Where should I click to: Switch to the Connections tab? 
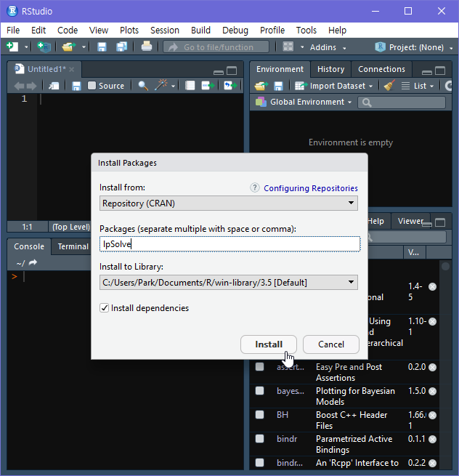click(x=381, y=69)
